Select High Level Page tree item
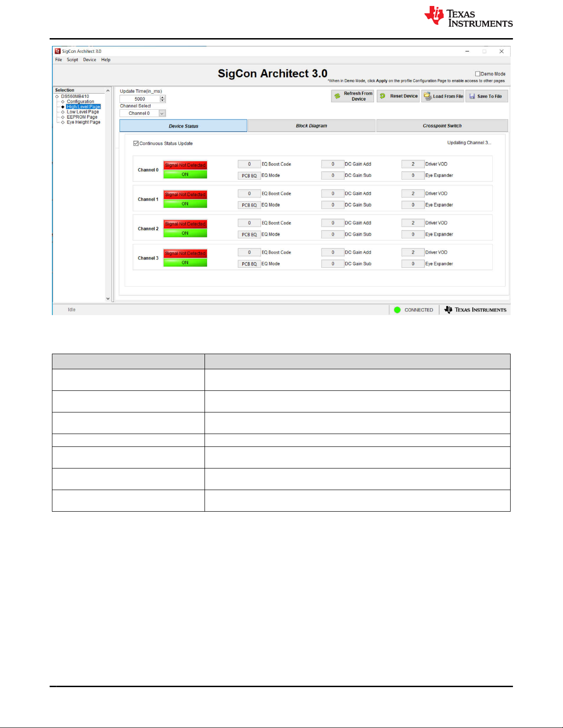 click(x=83, y=107)
